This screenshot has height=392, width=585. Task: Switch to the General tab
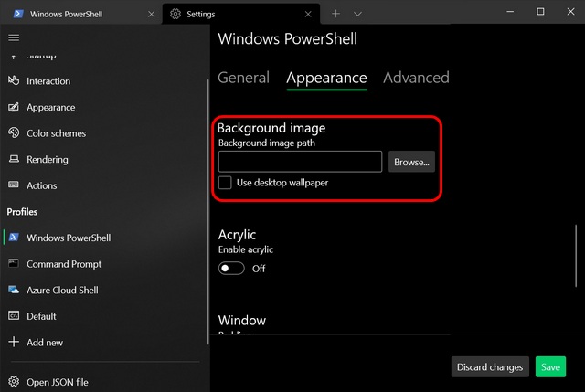click(243, 78)
